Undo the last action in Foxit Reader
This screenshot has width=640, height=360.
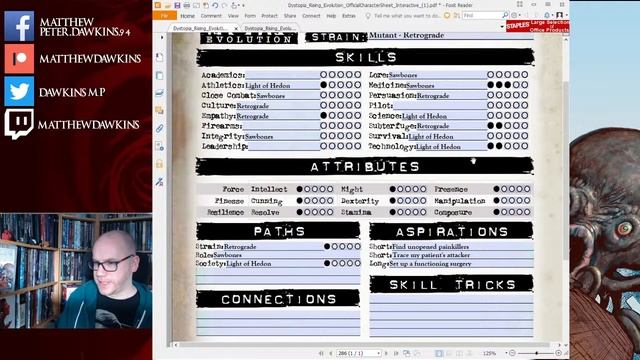[215, 5]
